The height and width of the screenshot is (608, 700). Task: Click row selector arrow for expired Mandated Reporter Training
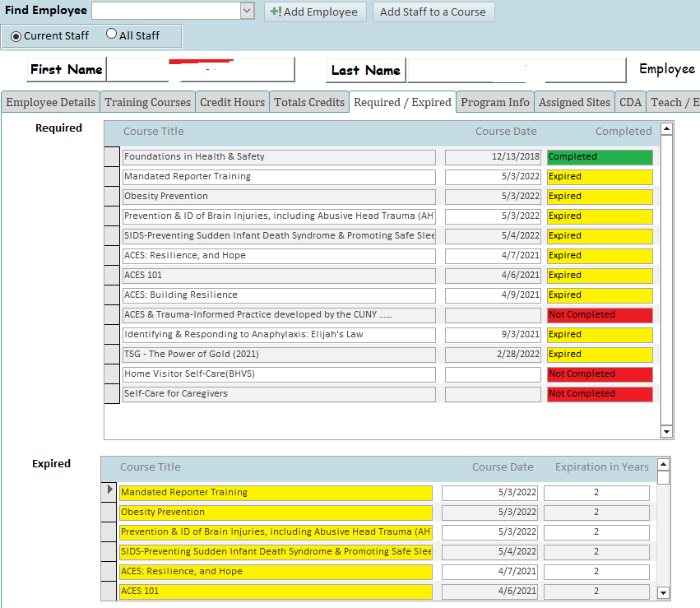[109, 493]
